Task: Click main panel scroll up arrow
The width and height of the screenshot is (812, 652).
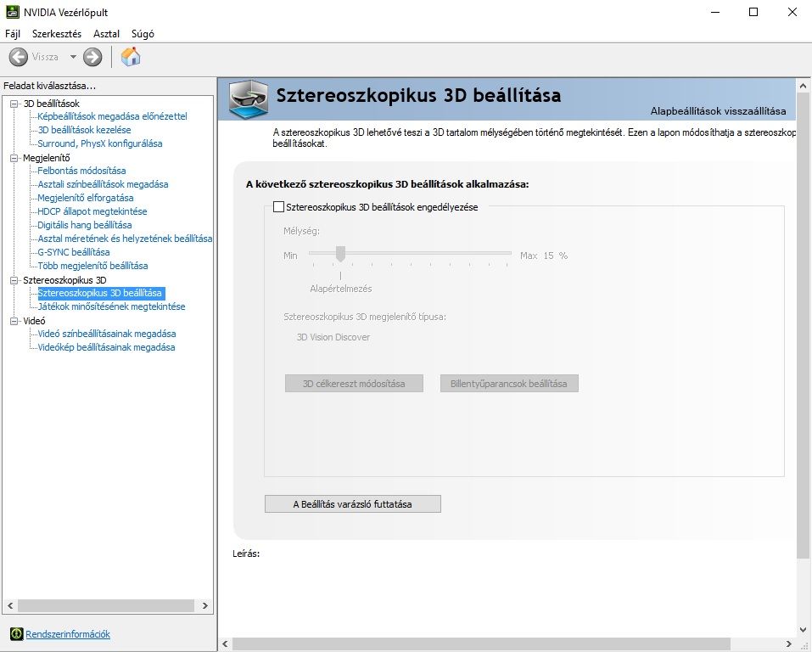Action: click(804, 86)
